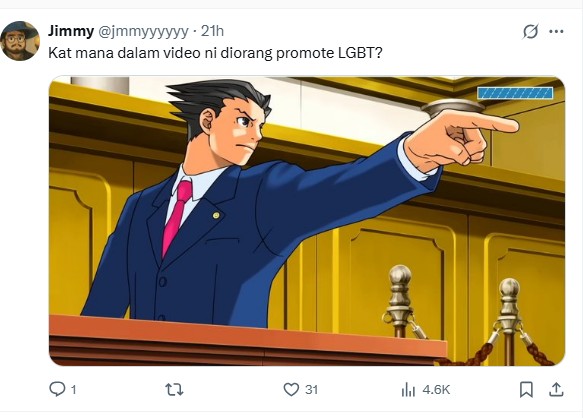View the 31 likes count
Screen dimensions: 583x418
click(x=312, y=390)
